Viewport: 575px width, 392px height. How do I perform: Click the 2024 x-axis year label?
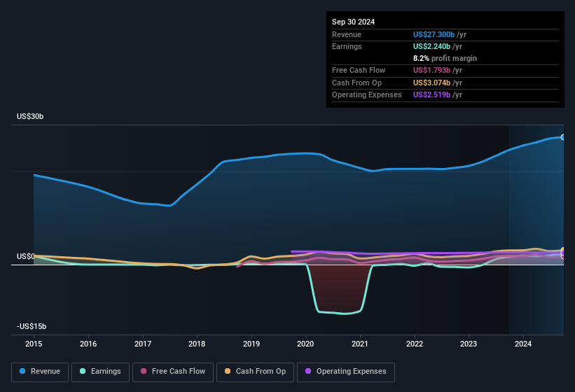tap(522, 344)
